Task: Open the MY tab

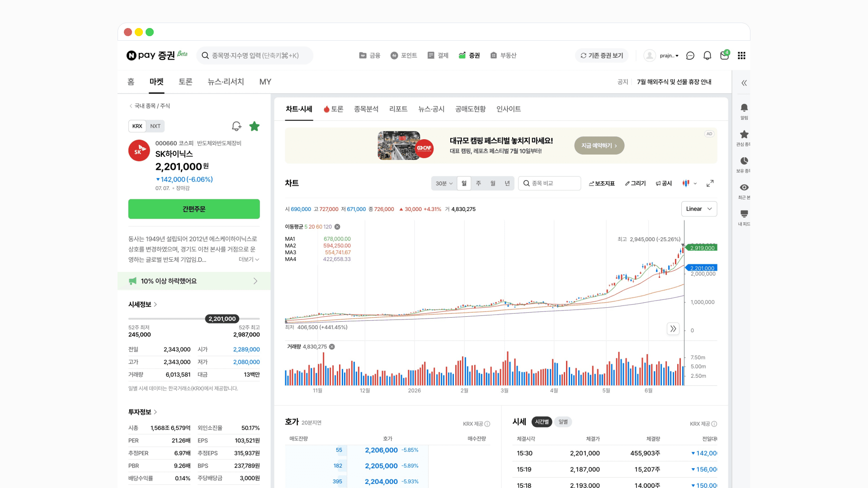Action: (265, 82)
